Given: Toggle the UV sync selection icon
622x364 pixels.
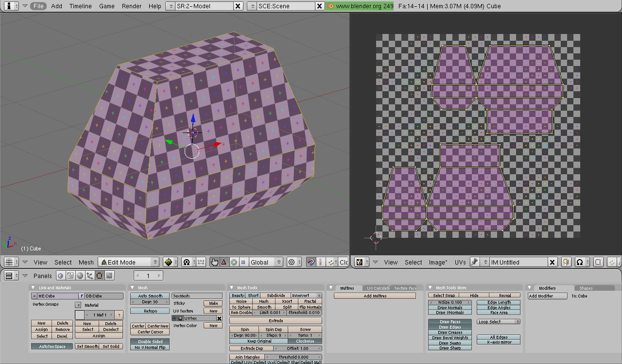Looking at the screenshot, I should (599, 262).
